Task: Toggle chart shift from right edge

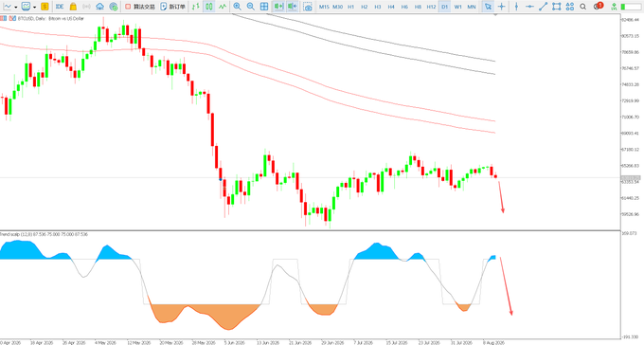Action: pos(293,7)
